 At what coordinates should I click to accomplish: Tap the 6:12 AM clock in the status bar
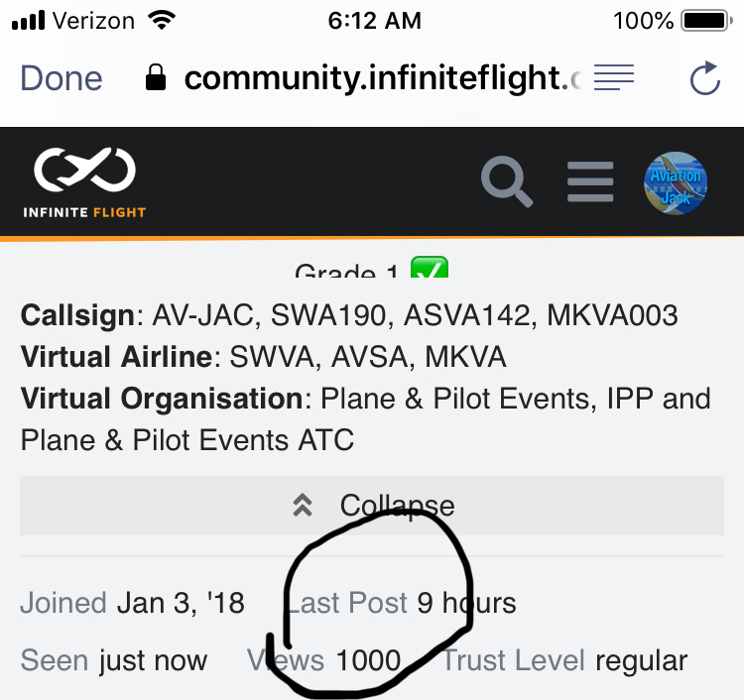pyautogui.click(x=374, y=21)
